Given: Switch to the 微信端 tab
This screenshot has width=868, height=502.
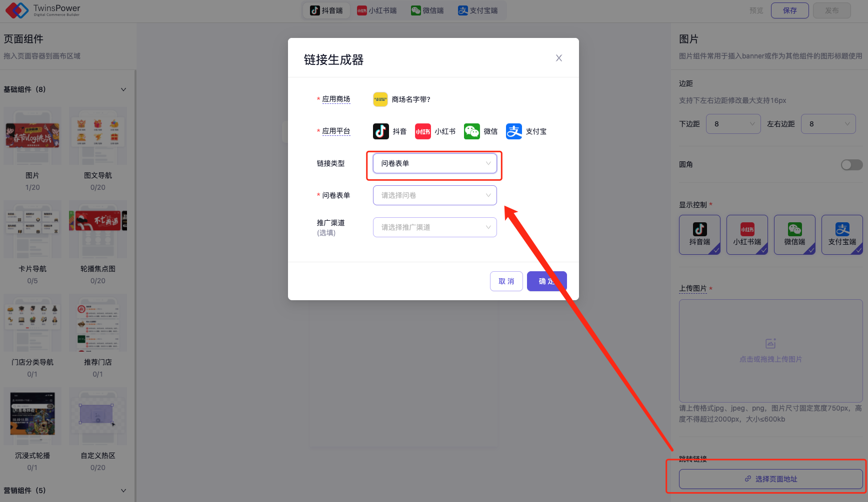Looking at the screenshot, I should (427, 10).
